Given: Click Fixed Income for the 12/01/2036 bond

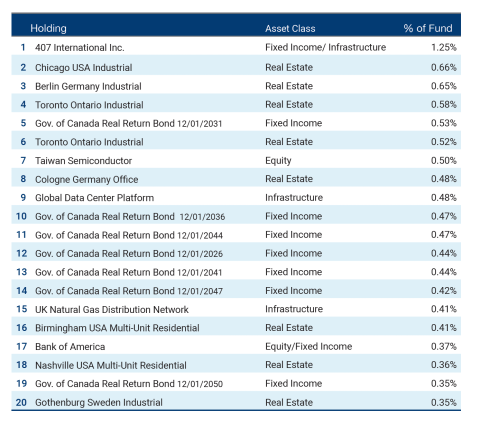Looking at the screenshot, I should click(294, 216).
